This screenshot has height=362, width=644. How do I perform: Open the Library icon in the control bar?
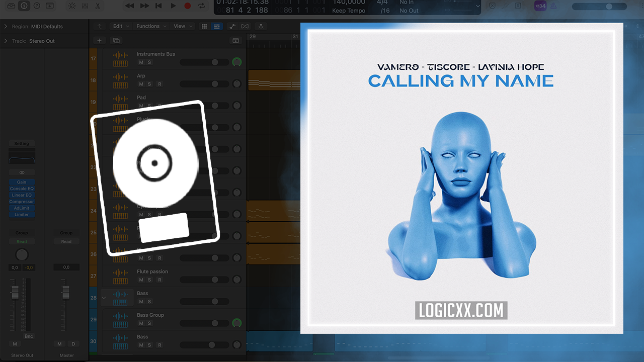(11, 6)
